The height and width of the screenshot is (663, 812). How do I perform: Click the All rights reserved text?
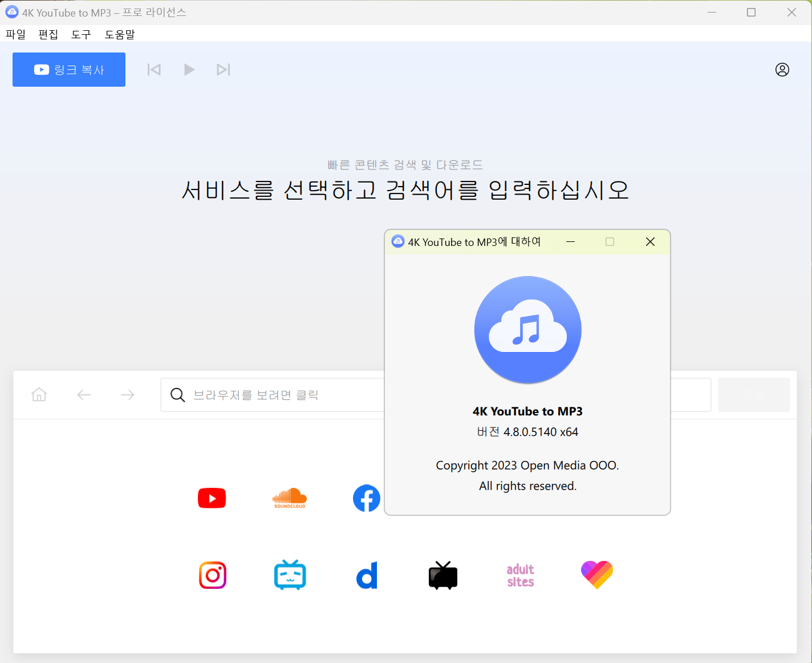pos(528,486)
